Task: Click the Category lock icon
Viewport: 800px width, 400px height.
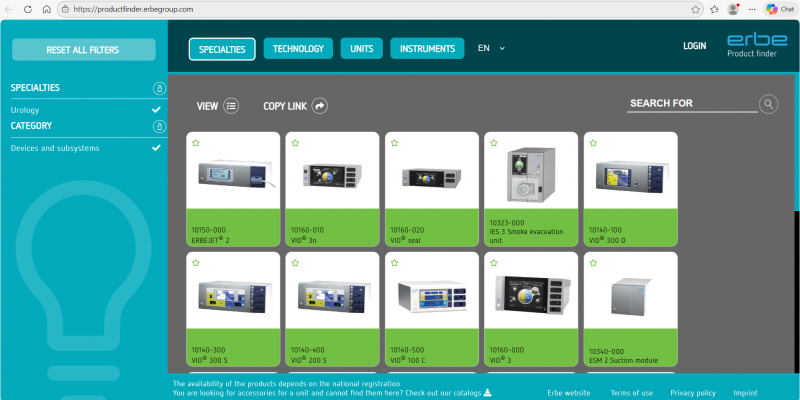Action: (159, 126)
